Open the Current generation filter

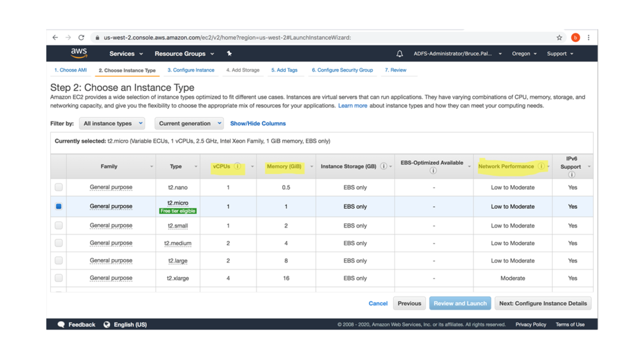pos(189,123)
